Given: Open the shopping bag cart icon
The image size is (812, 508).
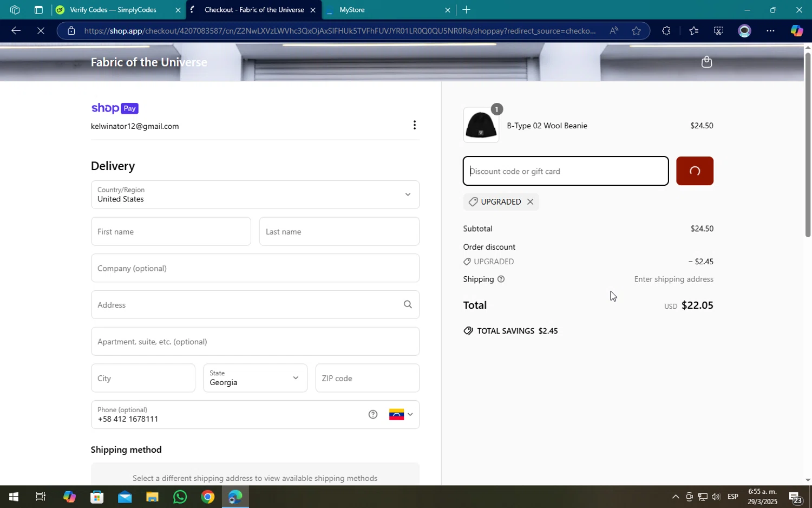Looking at the screenshot, I should (x=706, y=62).
